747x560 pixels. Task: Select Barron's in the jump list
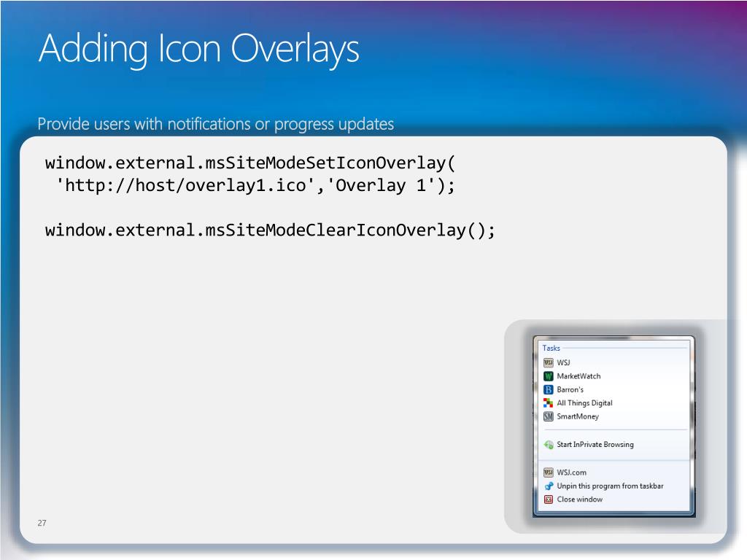coord(570,389)
